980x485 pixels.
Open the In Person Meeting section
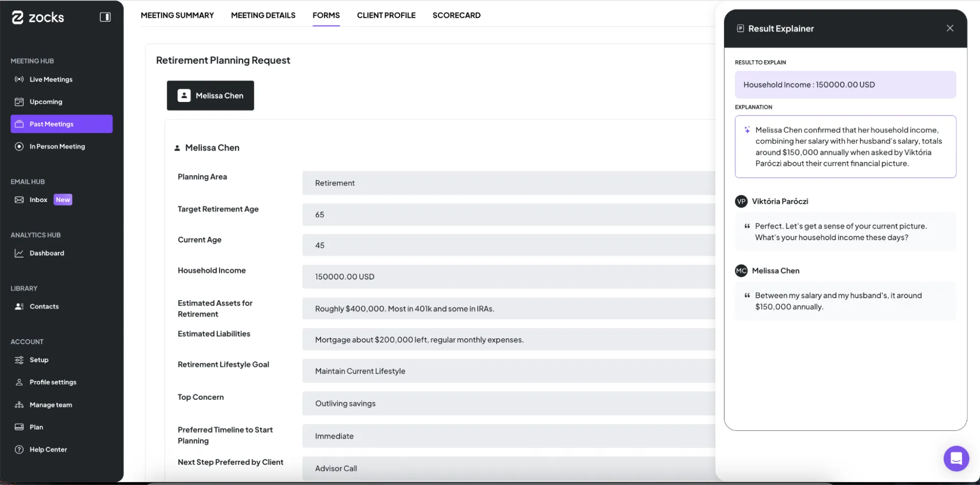(x=57, y=146)
